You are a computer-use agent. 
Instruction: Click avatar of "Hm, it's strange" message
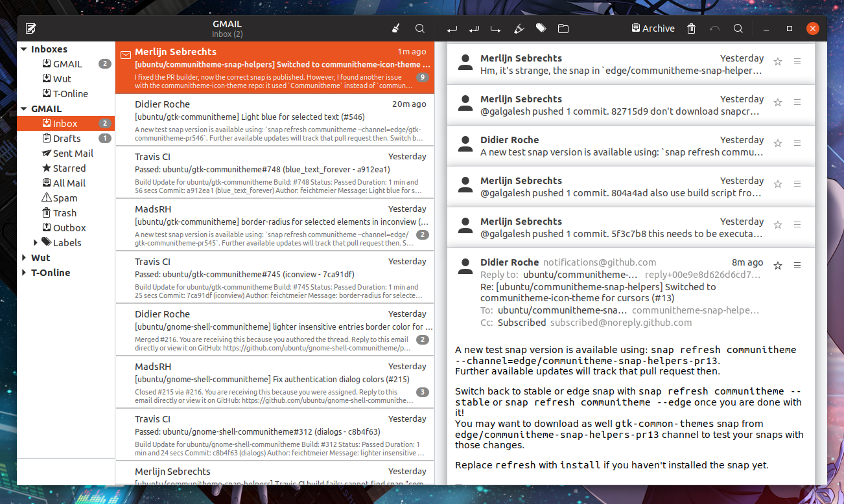click(465, 62)
